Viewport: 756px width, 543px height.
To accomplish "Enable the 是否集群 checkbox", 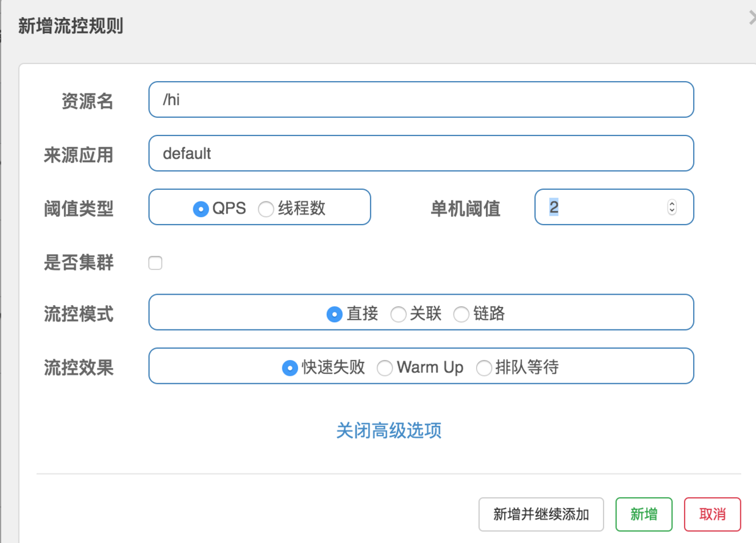I will (155, 262).
